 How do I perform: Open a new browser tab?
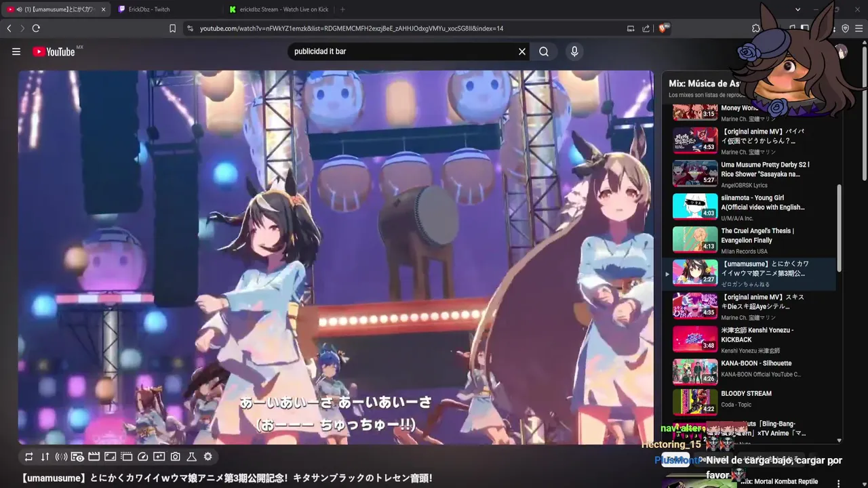[342, 9]
